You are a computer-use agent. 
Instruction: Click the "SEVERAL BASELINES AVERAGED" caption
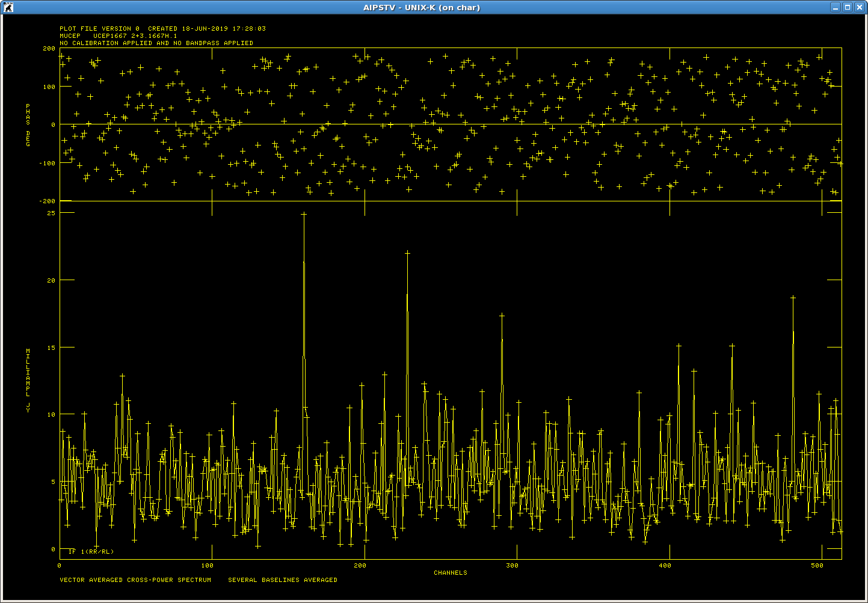[x=283, y=580]
